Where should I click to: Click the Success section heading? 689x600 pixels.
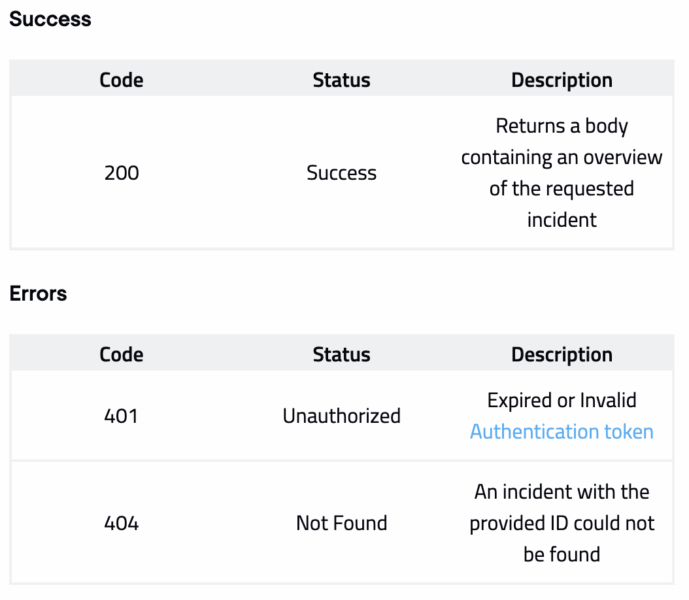50,19
